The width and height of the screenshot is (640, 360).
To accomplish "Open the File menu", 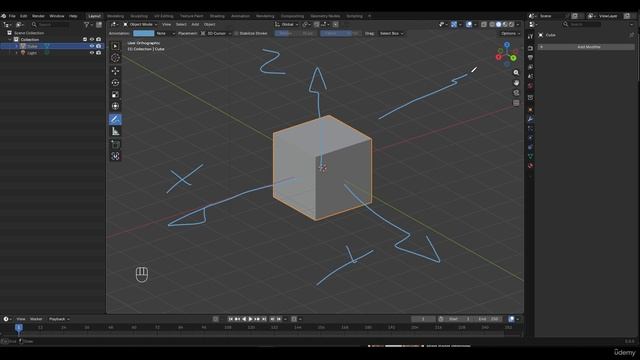I will [x=12, y=16].
